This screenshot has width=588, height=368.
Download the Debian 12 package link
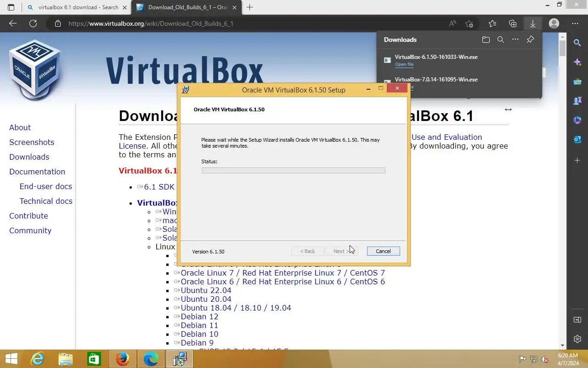click(199, 316)
